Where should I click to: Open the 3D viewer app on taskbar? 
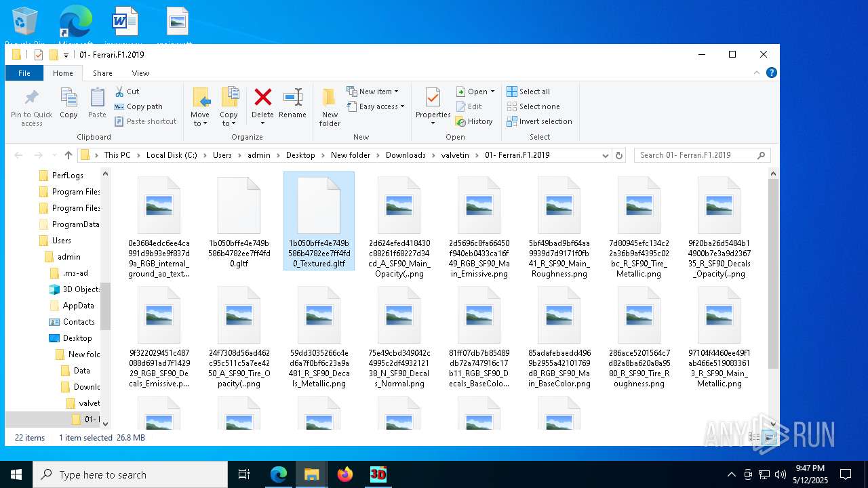tap(378, 474)
